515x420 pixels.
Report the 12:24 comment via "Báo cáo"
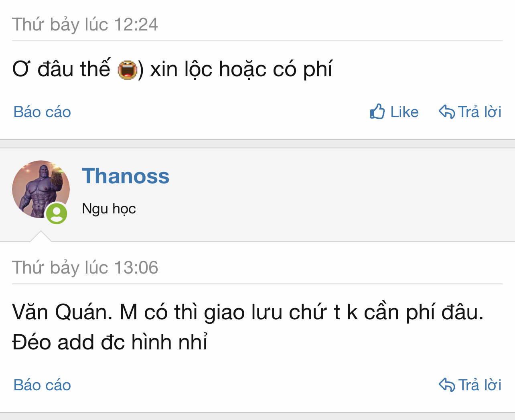click(42, 112)
